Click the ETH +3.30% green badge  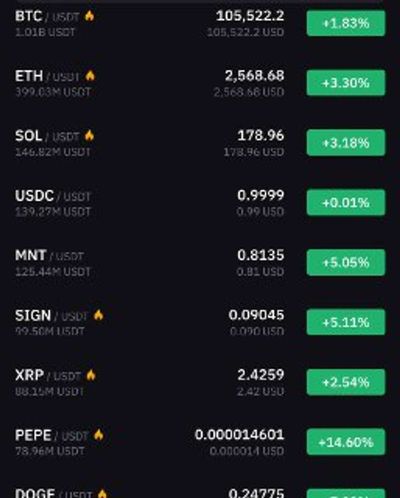pos(346,83)
